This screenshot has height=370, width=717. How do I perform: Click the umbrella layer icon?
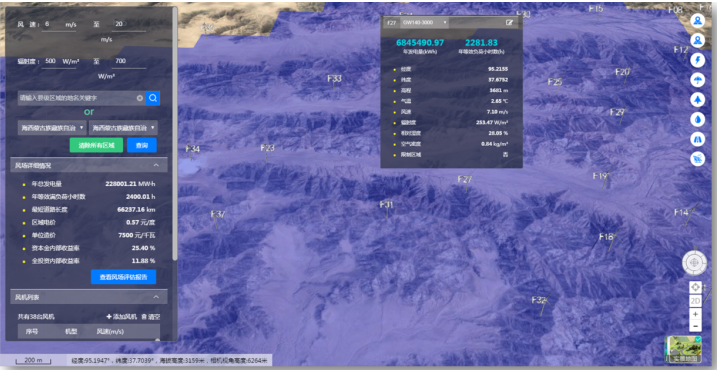(697, 80)
